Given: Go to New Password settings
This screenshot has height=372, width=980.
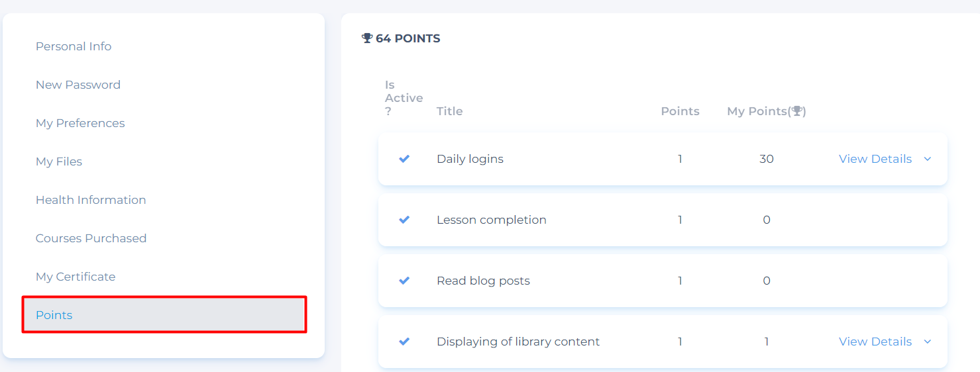Looking at the screenshot, I should click(x=78, y=85).
